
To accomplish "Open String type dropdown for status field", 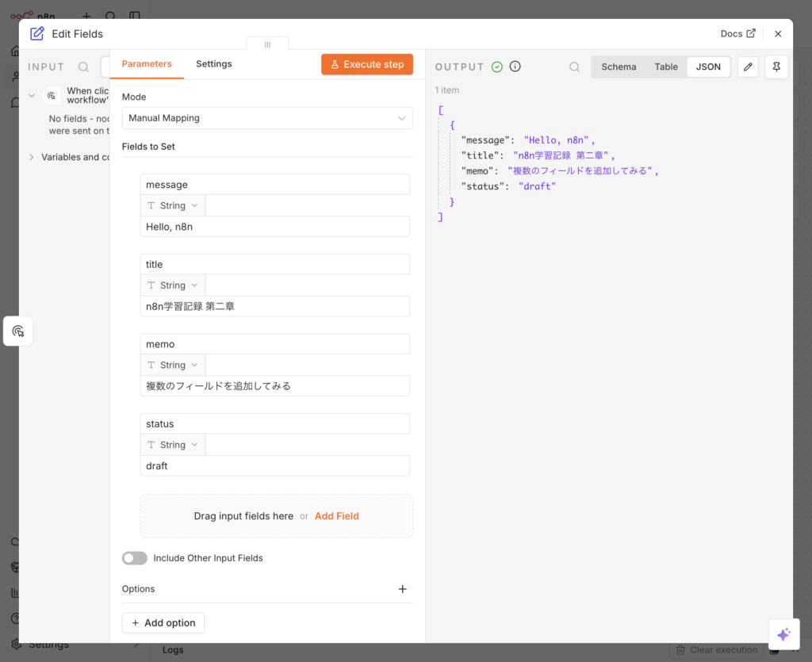I will (x=173, y=445).
